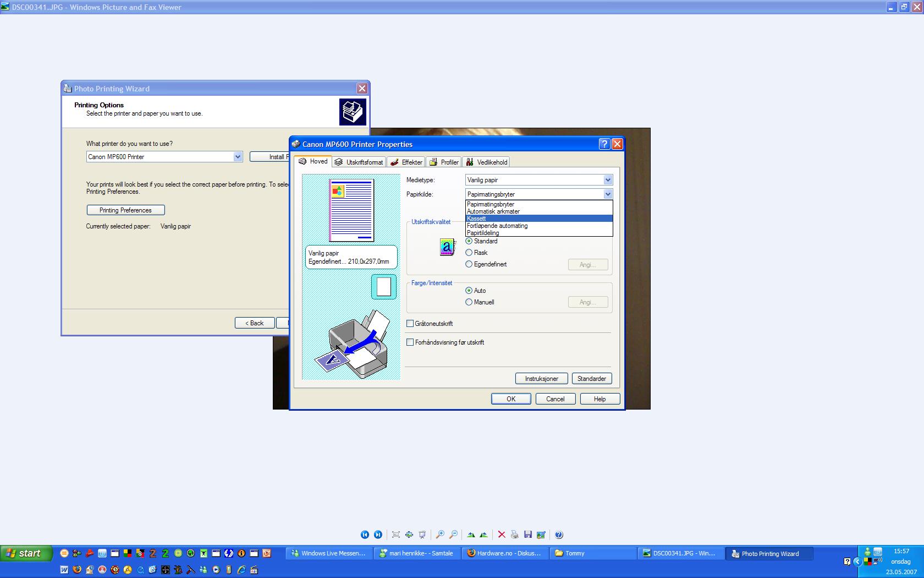This screenshot has height=578, width=924.
Task: Enable Forhåndsvisning før utskrift checkbox
Action: 410,342
